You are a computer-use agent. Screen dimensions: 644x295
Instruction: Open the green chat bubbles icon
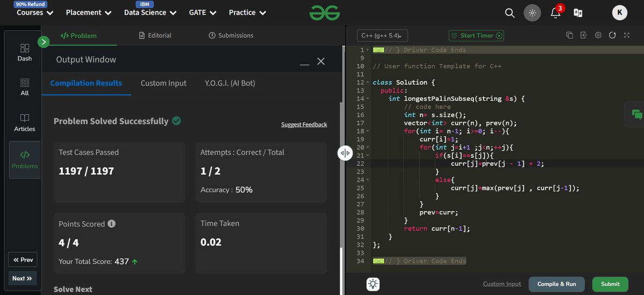637,114
